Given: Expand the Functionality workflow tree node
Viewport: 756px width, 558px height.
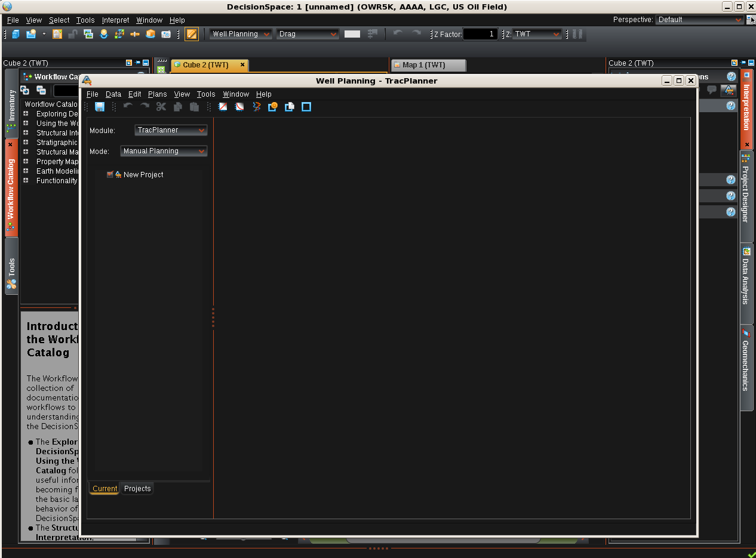Looking at the screenshot, I should (26, 180).
